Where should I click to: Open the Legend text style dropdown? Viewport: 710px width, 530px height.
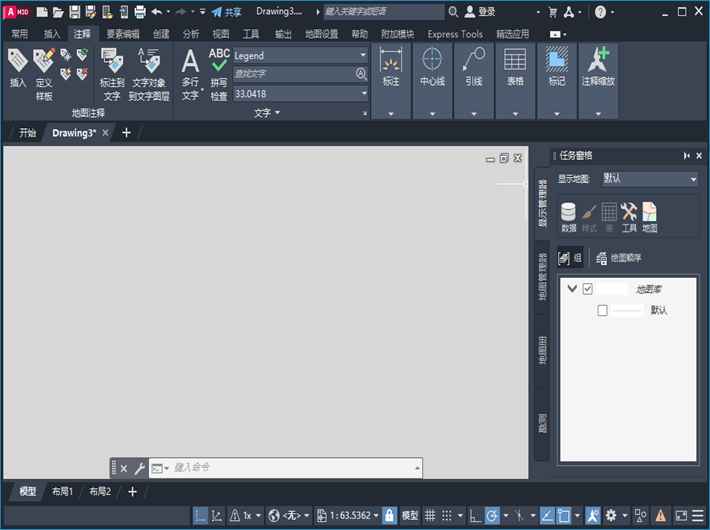click(363, 55)
